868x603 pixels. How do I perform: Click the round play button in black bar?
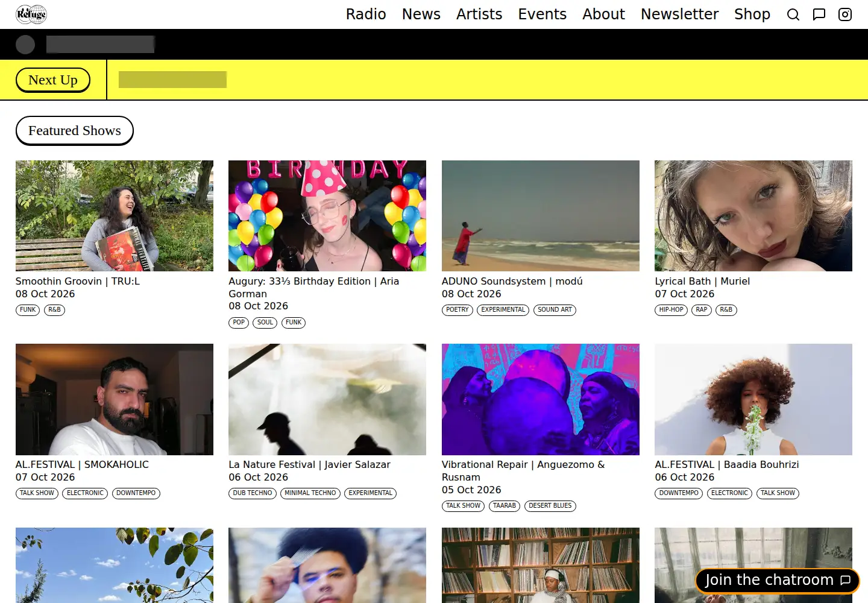tap(25, 45)
